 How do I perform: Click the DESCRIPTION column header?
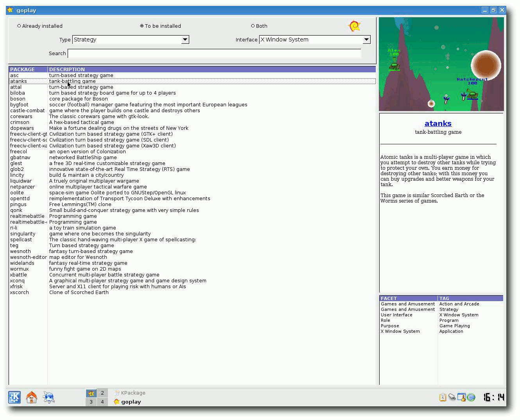(x=212, y=69)
